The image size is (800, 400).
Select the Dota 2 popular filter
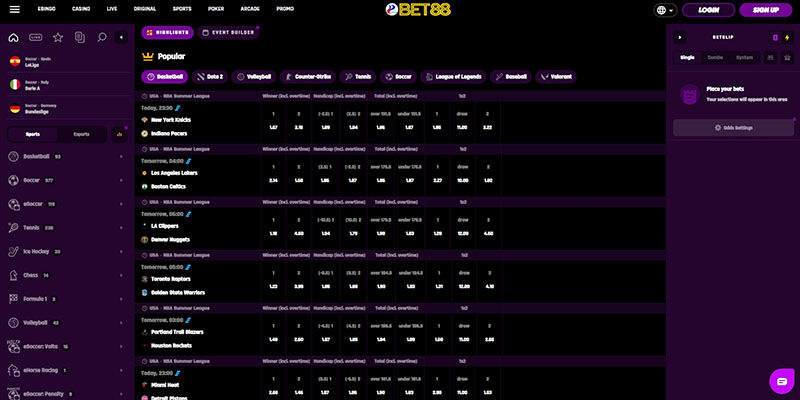click(x=210, y=77)
